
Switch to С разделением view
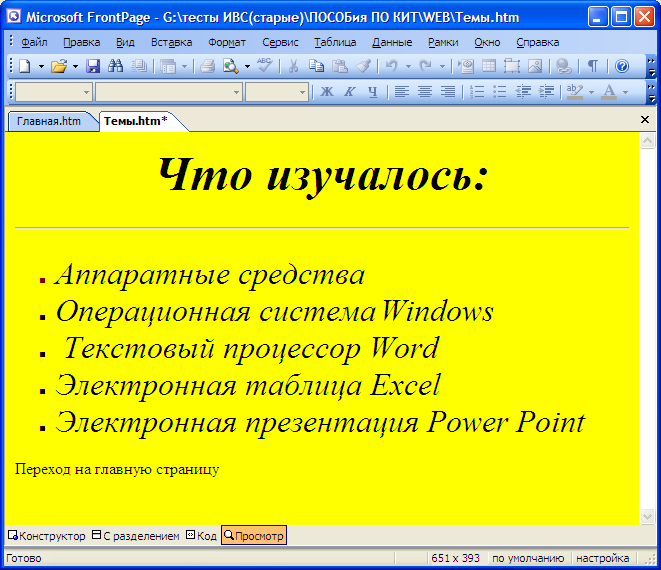click(136, 536)
